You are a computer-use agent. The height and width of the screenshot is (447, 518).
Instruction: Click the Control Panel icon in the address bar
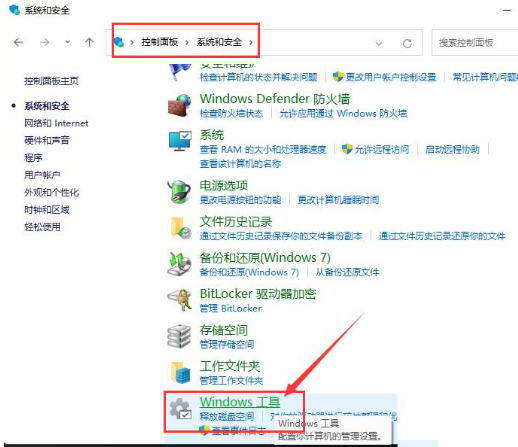(x=119, y=42)
